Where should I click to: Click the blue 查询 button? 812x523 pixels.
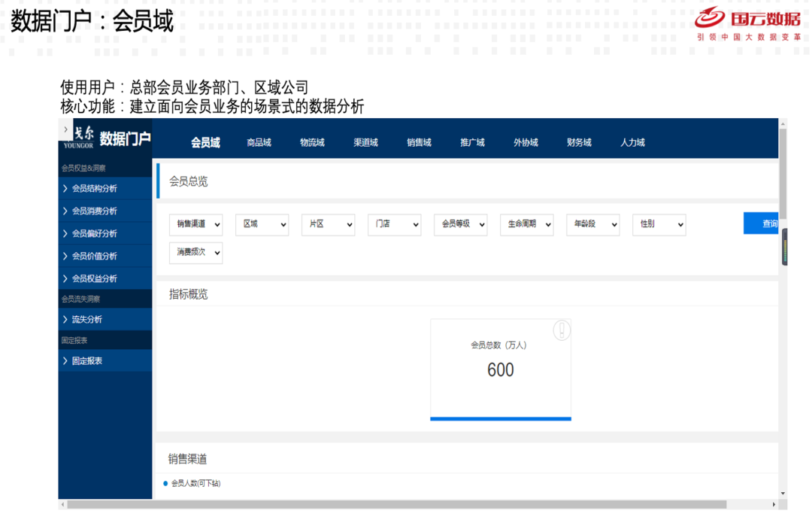coord(761,223)
